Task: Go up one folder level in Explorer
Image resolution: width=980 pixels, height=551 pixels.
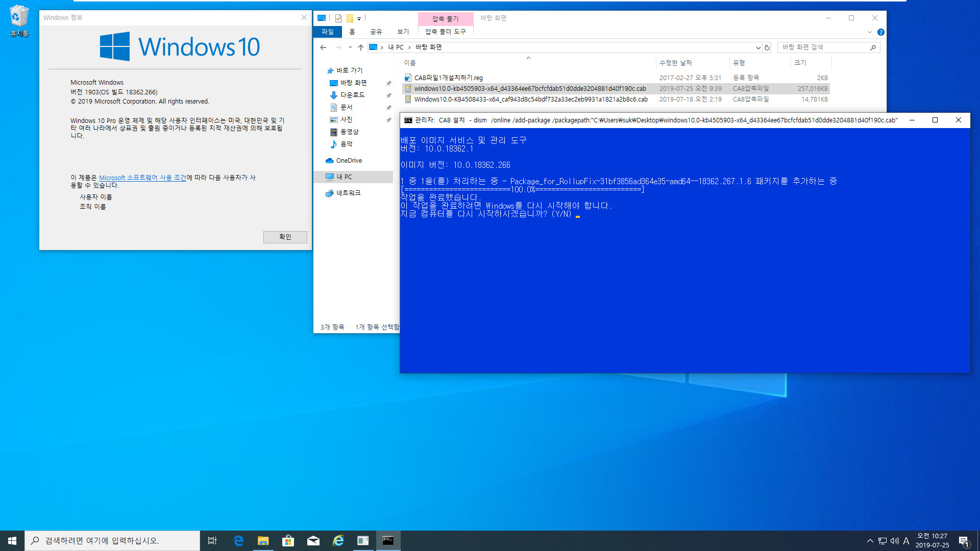Action: pyautogui.click(x=361, y=47)
